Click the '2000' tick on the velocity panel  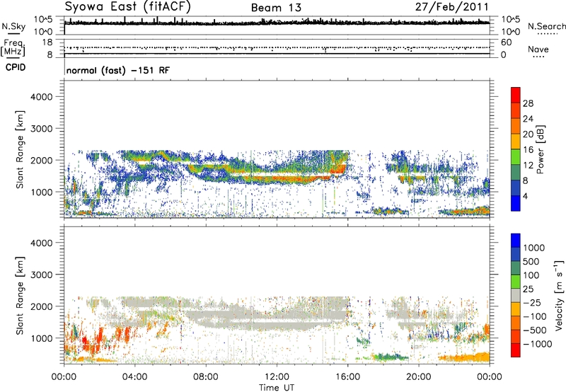coord(42,306)
